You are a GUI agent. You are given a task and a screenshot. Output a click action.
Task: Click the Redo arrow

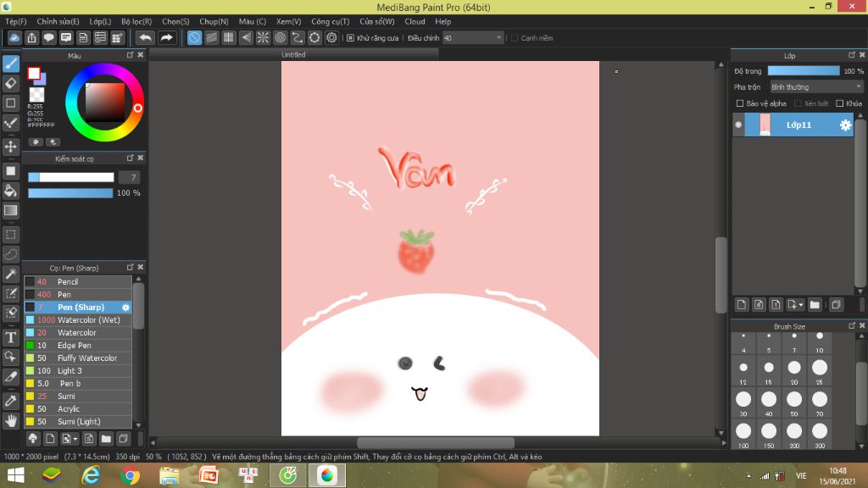tap(166, 37)
